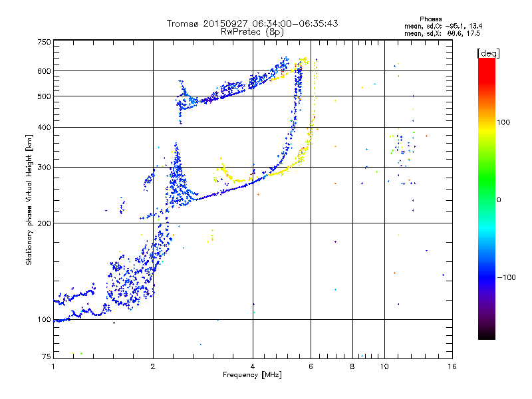Select the 'mean, sd,X: 88.6, 17.5' line
The image size is (532, 399).
pyautogui.click(x=442, y=33)
